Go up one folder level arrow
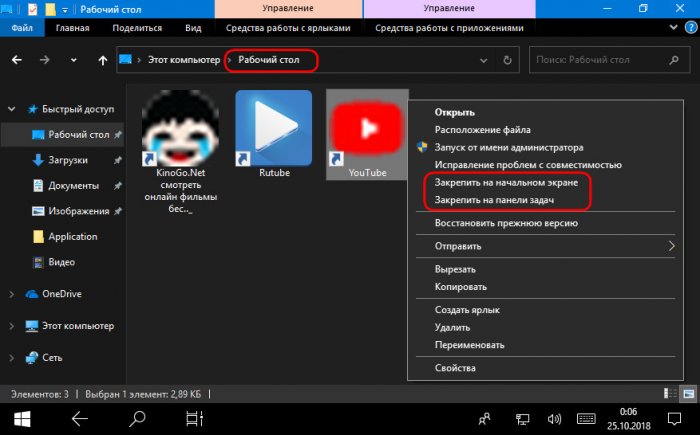This screenshot has height=435, width=700. pyautogui.click(x=103, y=60)
